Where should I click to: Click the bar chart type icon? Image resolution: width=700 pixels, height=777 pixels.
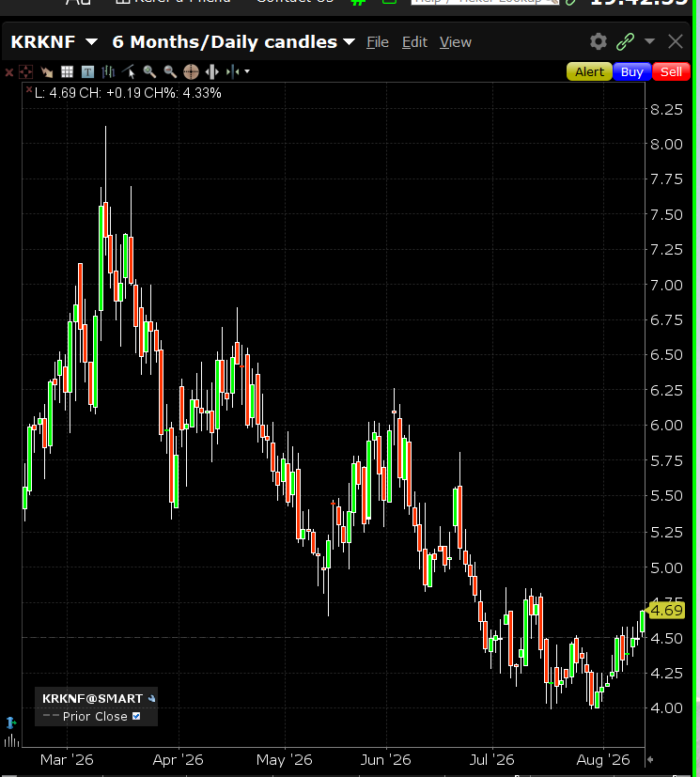108,72
